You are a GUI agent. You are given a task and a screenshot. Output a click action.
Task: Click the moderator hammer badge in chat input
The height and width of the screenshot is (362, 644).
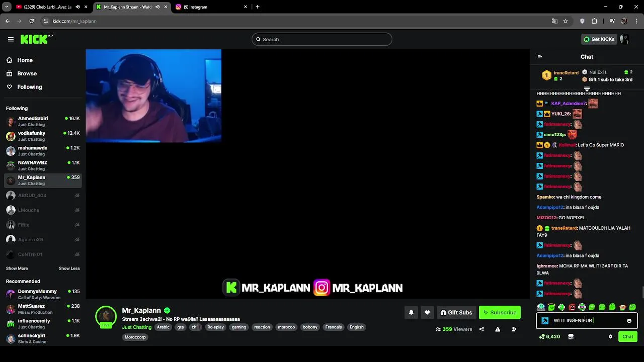[x=545, y=321]
